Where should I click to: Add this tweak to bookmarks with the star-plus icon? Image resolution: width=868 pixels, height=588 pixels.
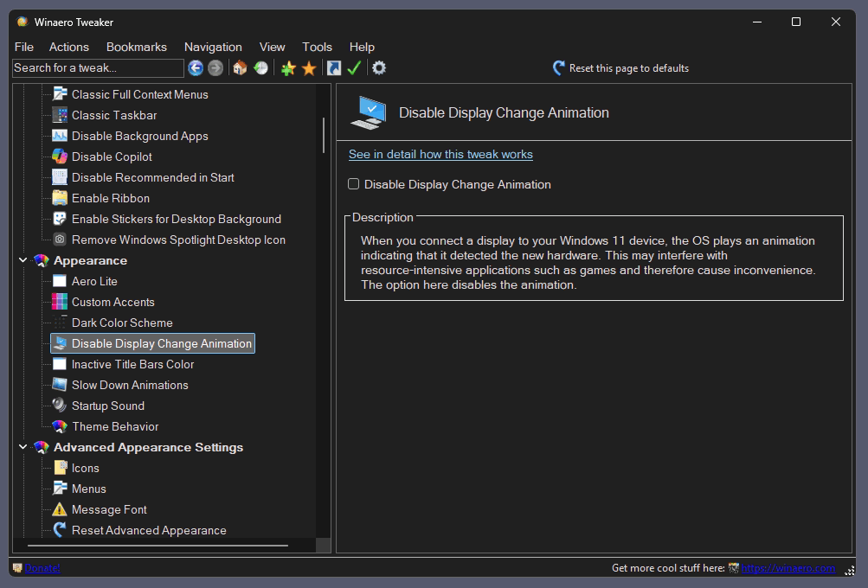coord(286,67)
